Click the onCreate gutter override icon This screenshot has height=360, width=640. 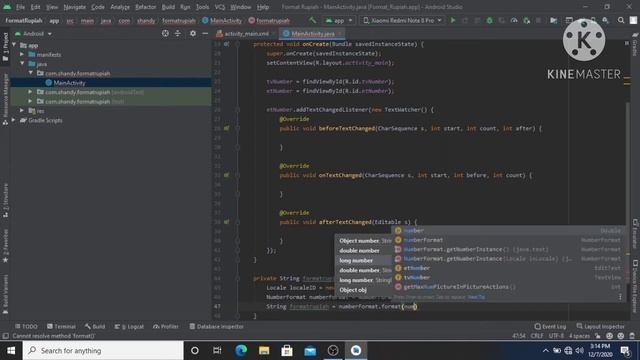227,44
